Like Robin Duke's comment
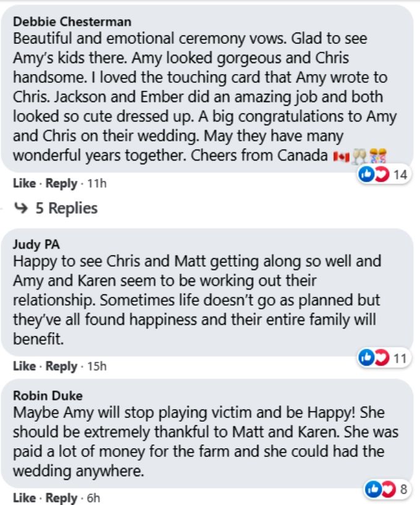The height and width of the screenshot is (505, 420). coord(25,498)
